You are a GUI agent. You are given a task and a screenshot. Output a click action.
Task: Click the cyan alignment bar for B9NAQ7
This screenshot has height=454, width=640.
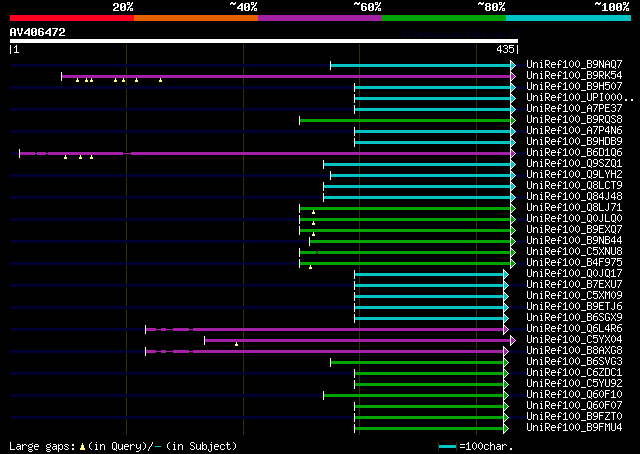420,65
